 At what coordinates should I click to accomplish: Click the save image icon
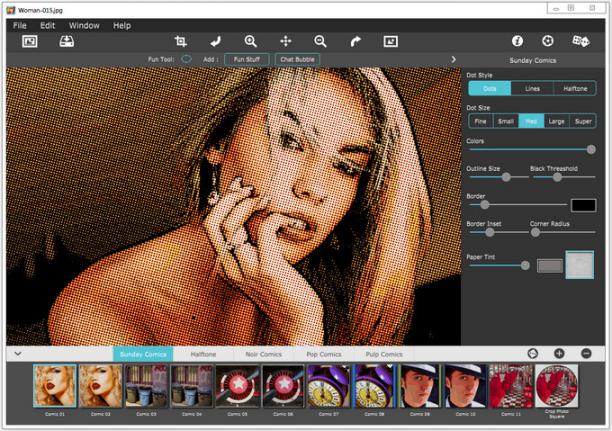coord(67,41)
